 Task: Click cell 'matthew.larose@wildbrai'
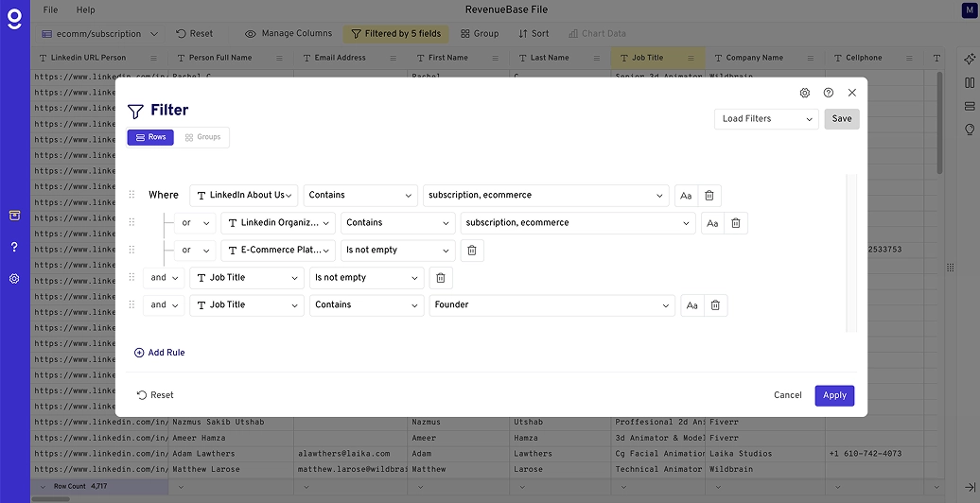click(351, 469)
